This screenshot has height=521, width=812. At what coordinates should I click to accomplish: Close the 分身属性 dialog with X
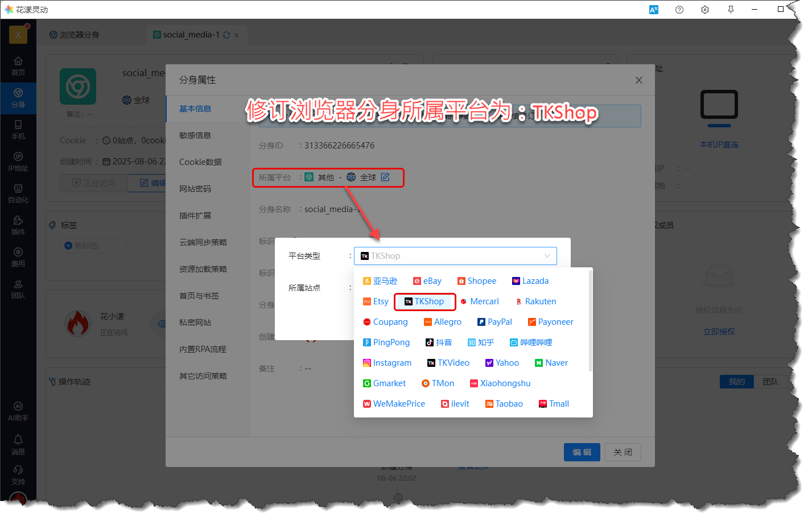[x=639, y=80]
